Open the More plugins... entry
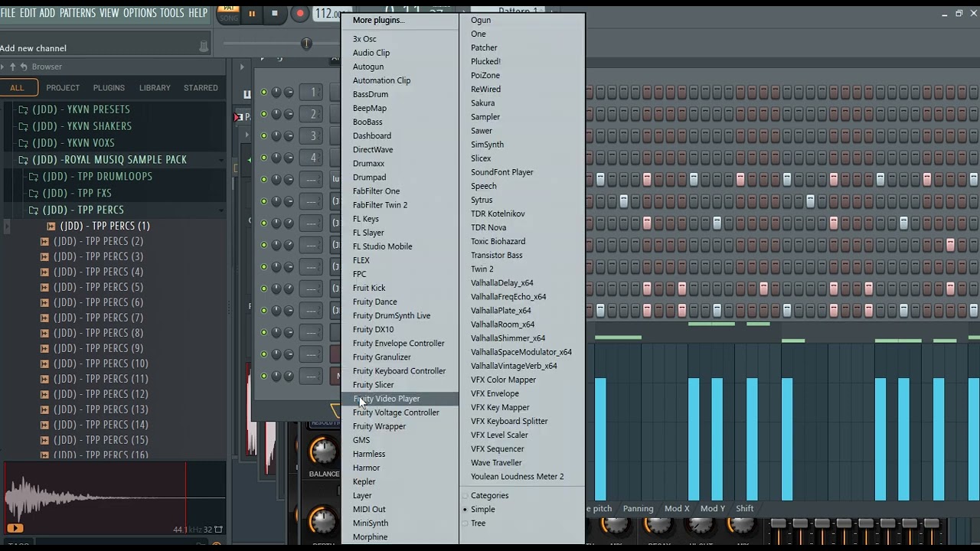The height and width of the screenshot is (551, 980). click(378, 20)
